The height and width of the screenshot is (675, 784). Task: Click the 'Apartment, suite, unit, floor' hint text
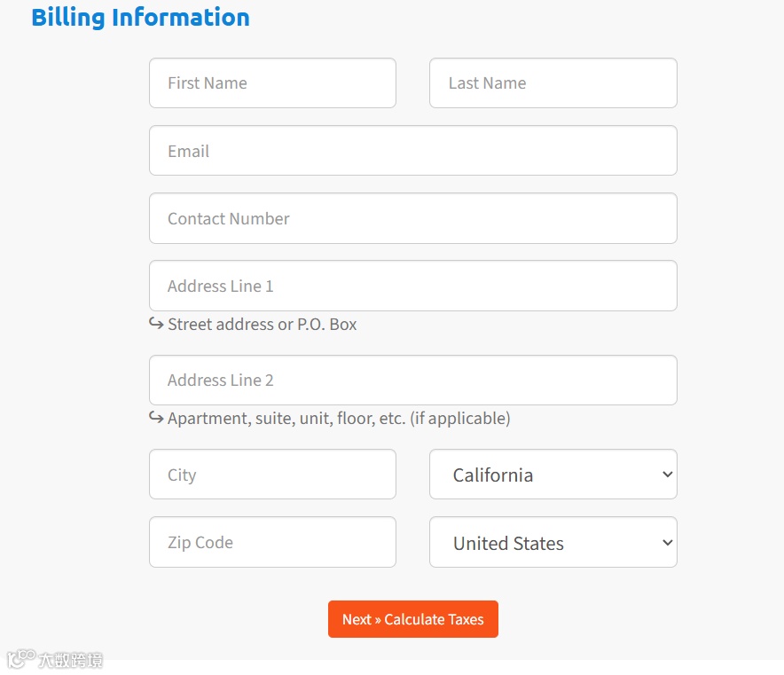tap(339, 419)
